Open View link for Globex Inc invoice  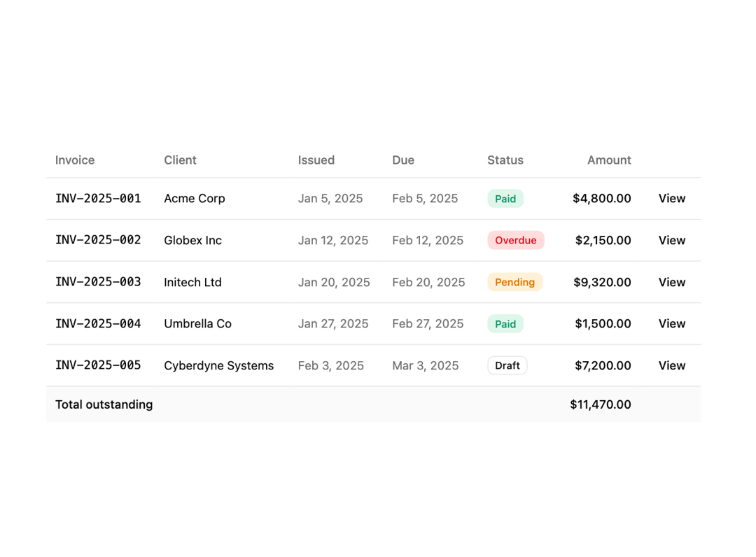671,241
